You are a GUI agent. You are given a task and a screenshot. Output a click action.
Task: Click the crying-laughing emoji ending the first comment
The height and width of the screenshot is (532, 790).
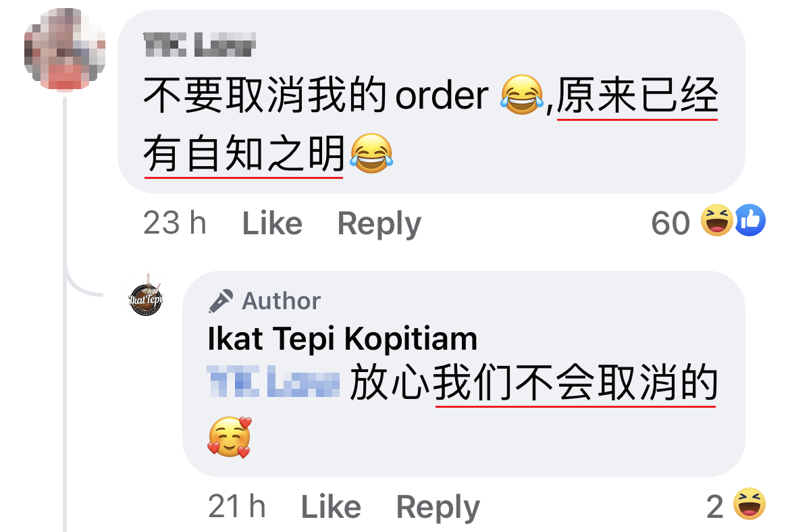pos(371,154)
